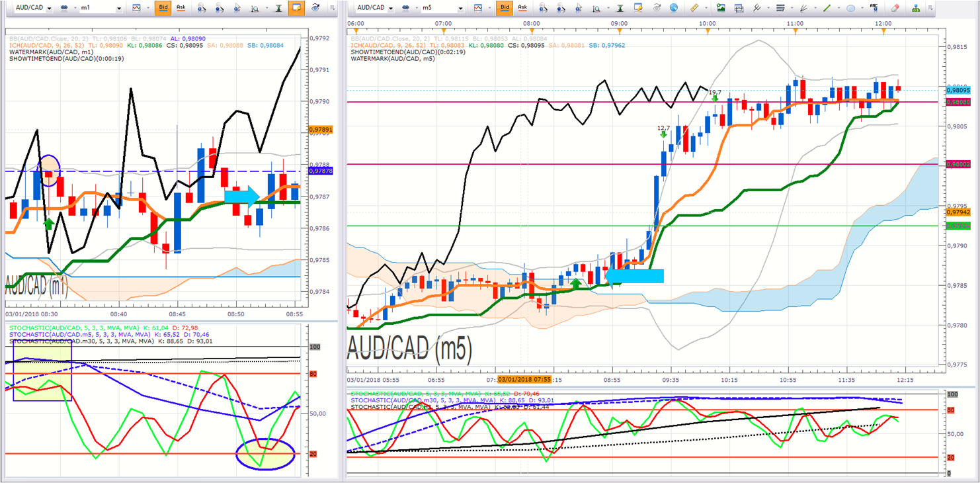Expand the fan lines tool options arrow
980x483 pixels.
tap(814, 8)
